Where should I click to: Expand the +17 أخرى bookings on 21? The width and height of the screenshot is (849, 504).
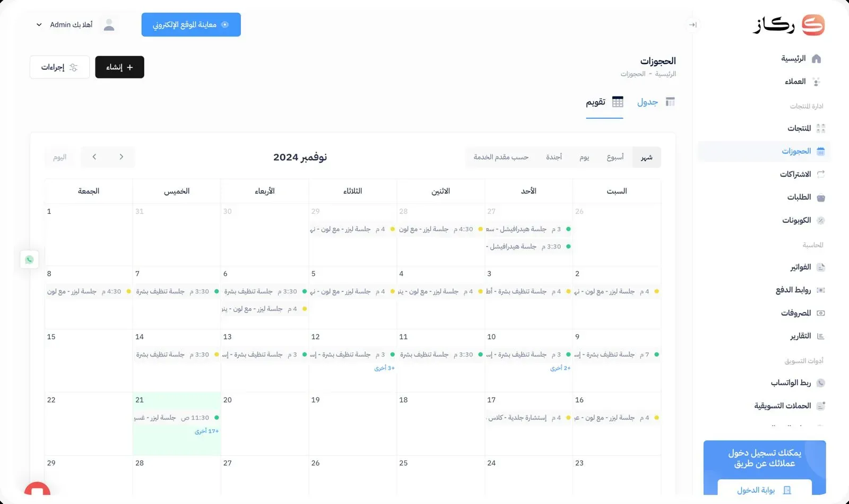(206, 431)
